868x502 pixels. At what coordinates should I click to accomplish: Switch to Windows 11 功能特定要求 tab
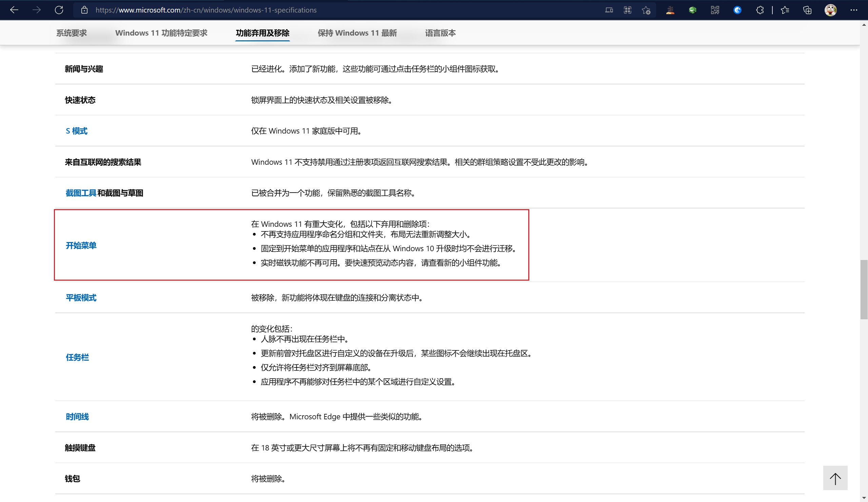(161, 33)
